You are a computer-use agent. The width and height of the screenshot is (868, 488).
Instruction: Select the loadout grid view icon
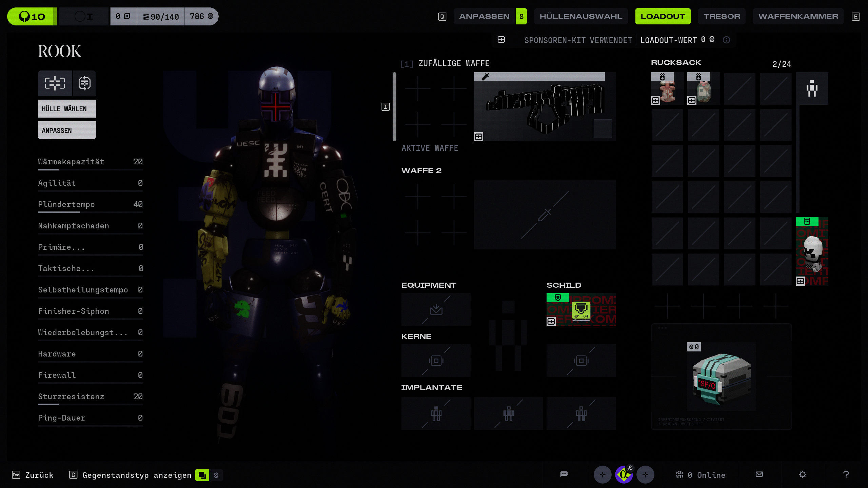pyautogui.click(x=55, y=83)
